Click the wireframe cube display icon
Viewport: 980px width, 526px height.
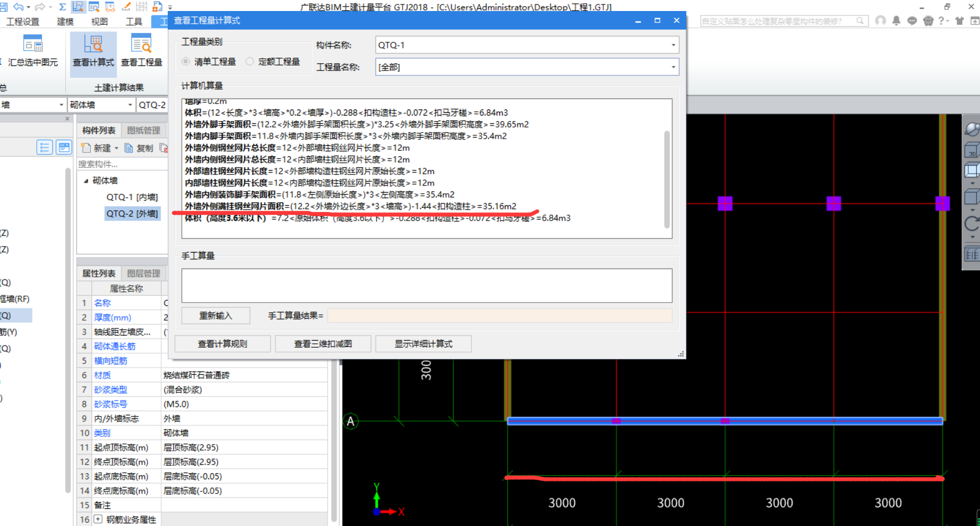coord(972,171)
